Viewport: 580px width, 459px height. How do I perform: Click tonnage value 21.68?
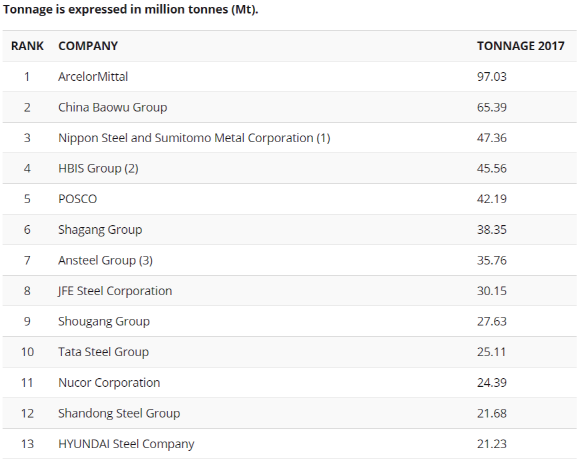click(492, 413)
